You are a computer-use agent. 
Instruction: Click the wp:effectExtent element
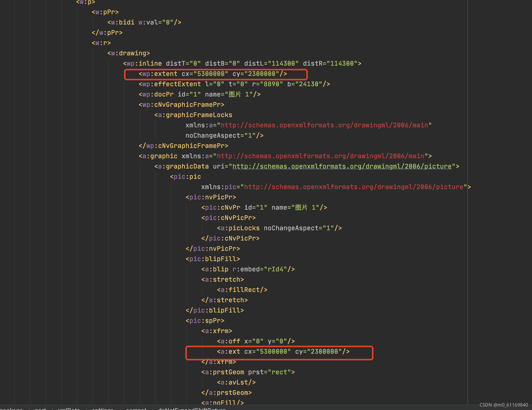pos(234,84)
